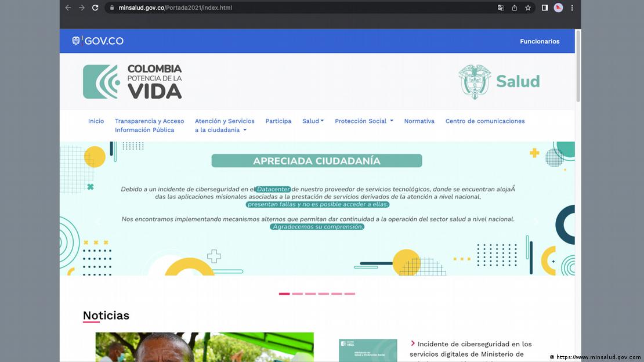The width and height of the screenshot is (644, 362).
Task: Expand the Salud dropdown menu
Action: point(313,121)
